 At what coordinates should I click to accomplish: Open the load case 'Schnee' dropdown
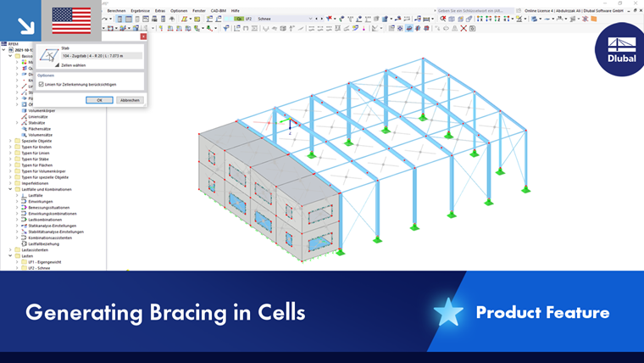(x=310, y=19)
